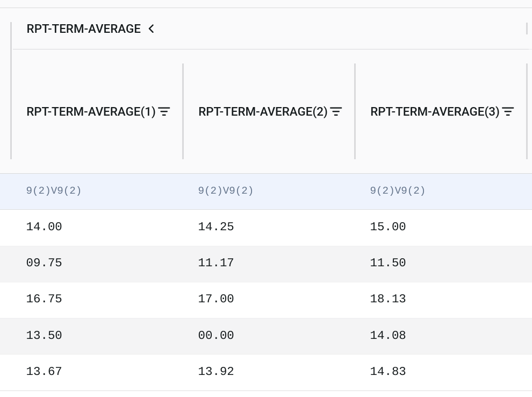
Task: Select the cell with value 14.25
Action: (269, 227)
